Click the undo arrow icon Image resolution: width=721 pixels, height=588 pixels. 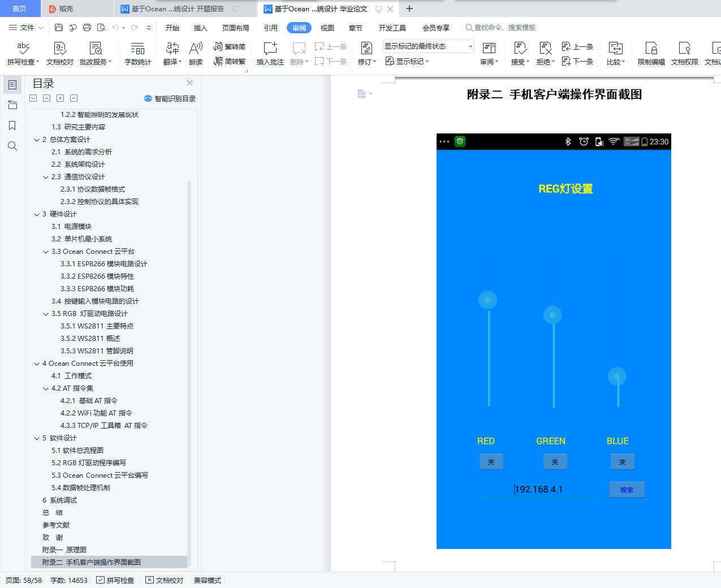(x=115, y=27)
